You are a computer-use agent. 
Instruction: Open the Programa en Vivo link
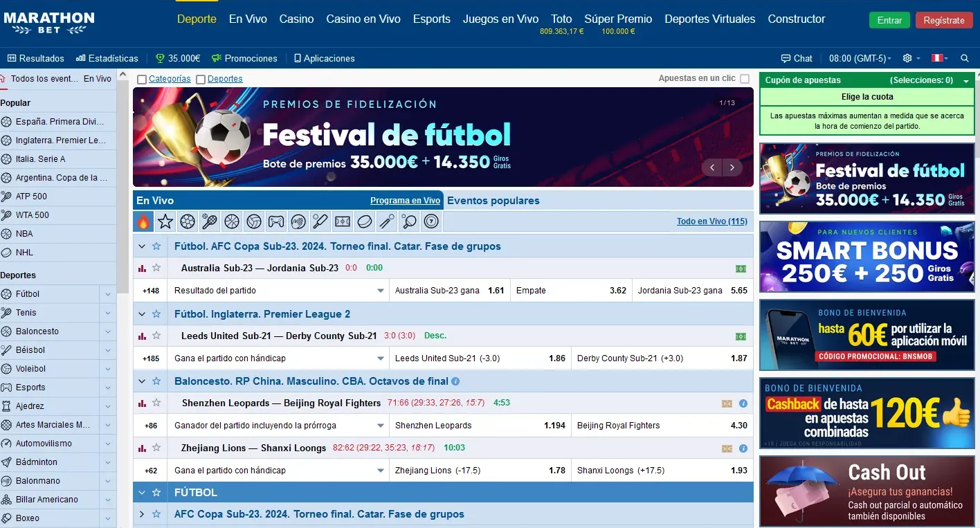[x=405, y=201]
